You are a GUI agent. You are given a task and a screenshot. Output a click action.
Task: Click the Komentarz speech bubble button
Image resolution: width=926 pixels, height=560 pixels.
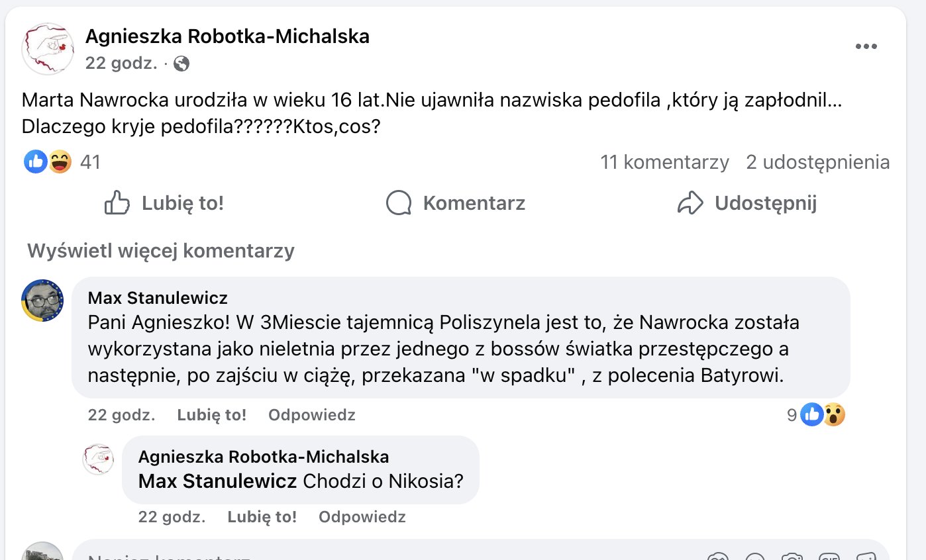(x=456, y=203)
